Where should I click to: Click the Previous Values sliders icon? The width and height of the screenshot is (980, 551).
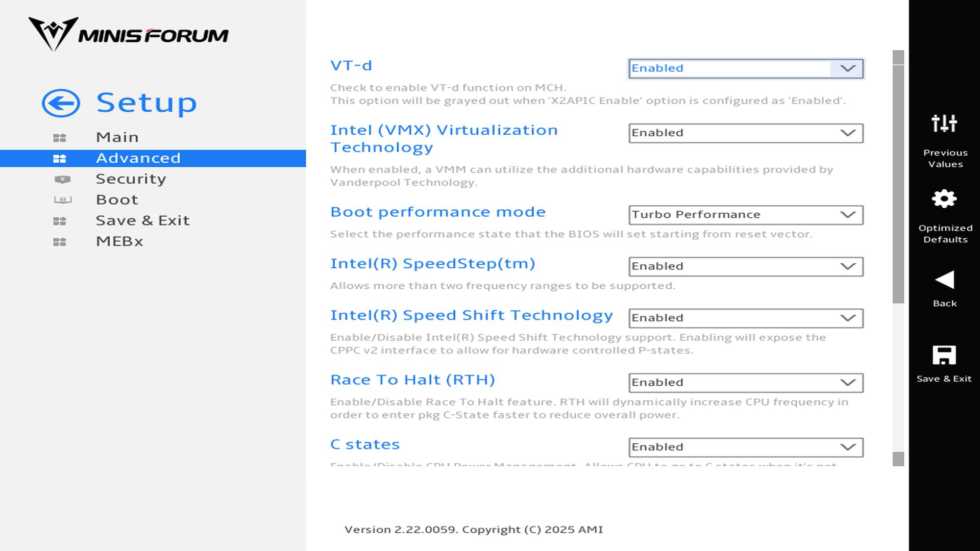coord(944,123)
